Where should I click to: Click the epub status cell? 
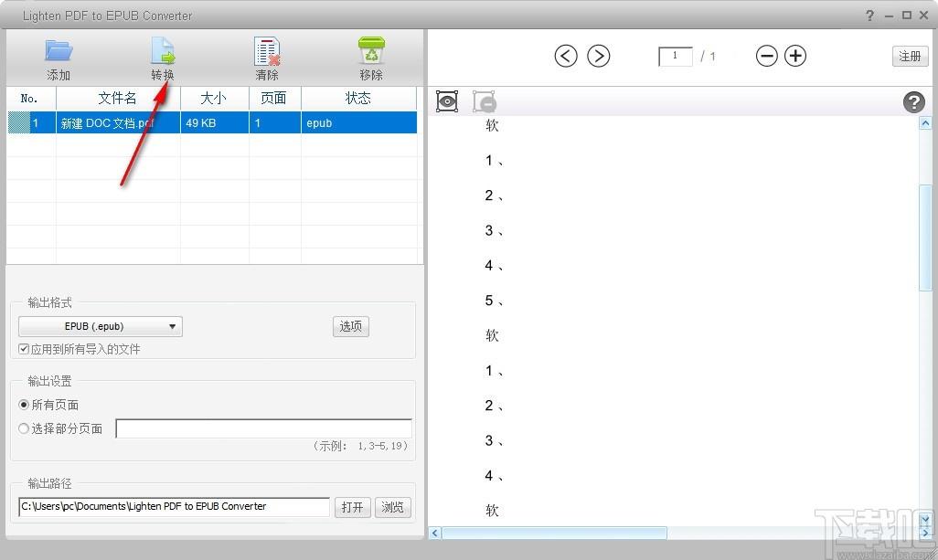[x=358, y=123]
